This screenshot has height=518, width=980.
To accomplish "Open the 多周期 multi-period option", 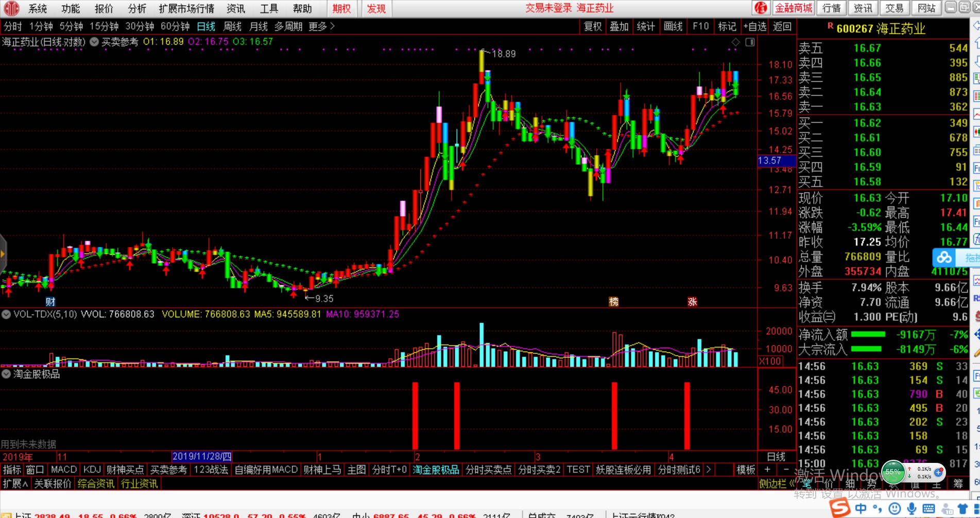I will click(288, 26).
